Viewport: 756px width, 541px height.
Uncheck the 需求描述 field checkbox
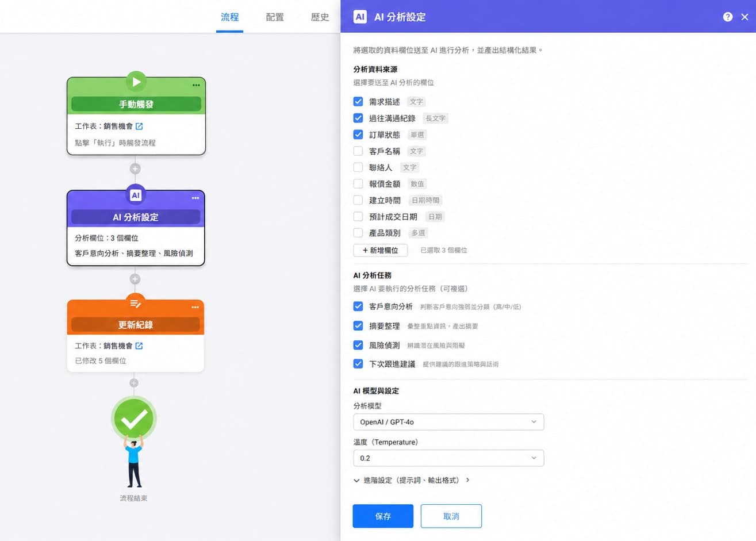click(x=358, y=101)
